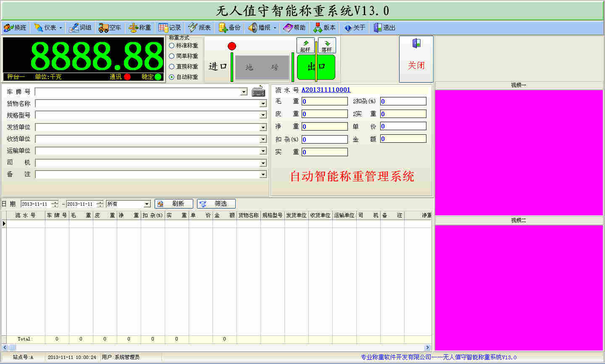Open the 所有 filter dropdown

(x=147, y=204)
